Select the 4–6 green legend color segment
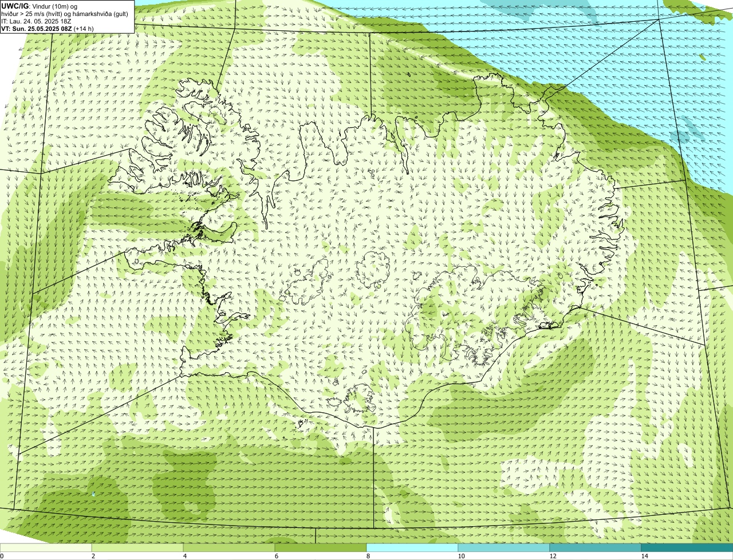The width and height of the screenshot is (733, 560). (229, 547)
